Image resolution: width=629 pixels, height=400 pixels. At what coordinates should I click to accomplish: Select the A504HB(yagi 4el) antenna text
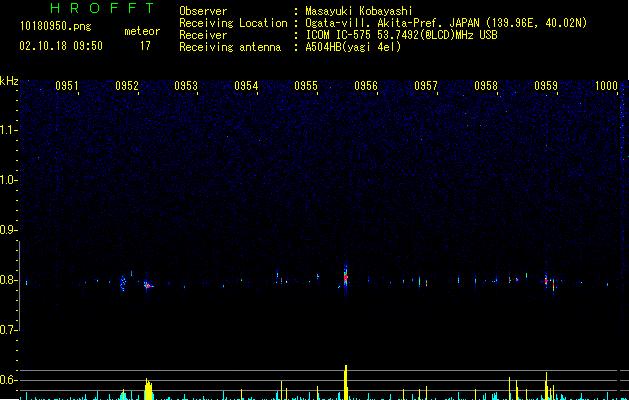(353, 47)
